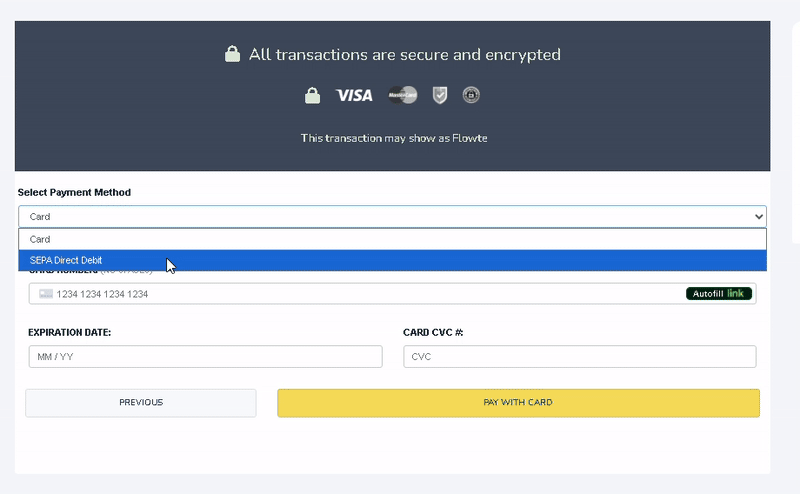
Task: Click the shield checkmark security badge
Action: pyautogui.click(x=439, y=95)
